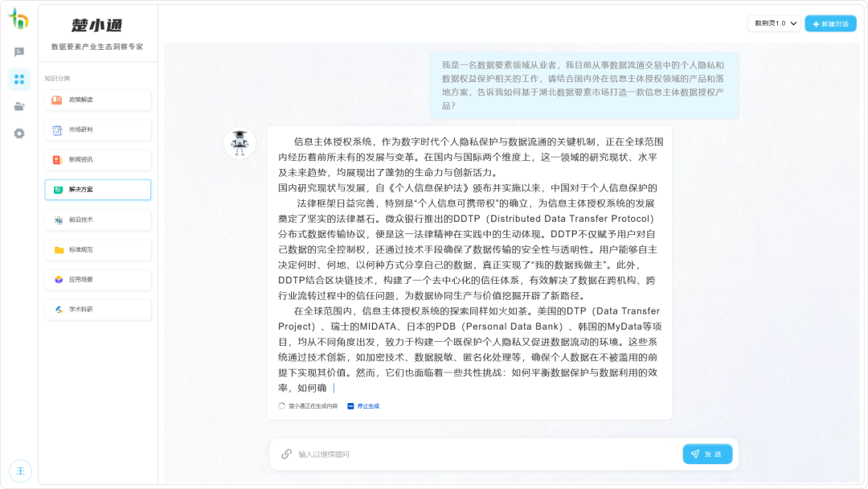Select 学术科研 category
The width and height of the screenshot is (868, 489).
[98, 310]
